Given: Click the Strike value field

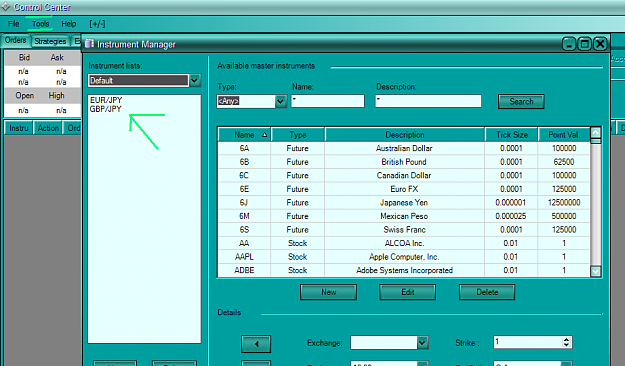Looking at the screenshot, I should point(528,342).
